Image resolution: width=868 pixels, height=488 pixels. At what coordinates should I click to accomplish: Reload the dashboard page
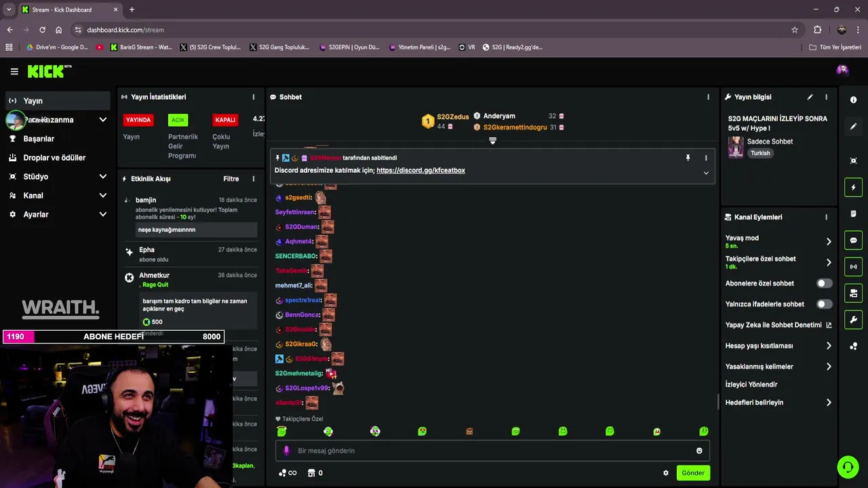[42, 30]
